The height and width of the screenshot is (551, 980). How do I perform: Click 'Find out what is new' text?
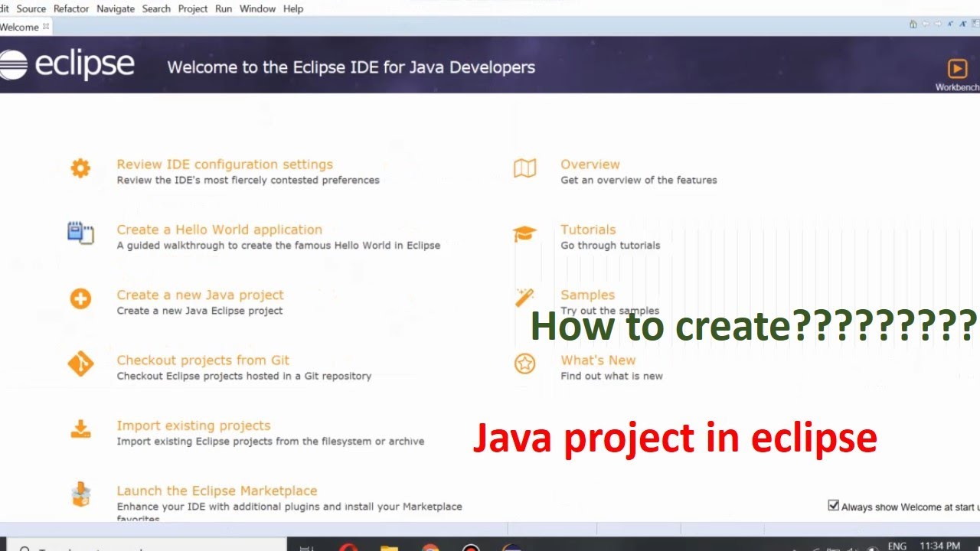pos(612,376)
